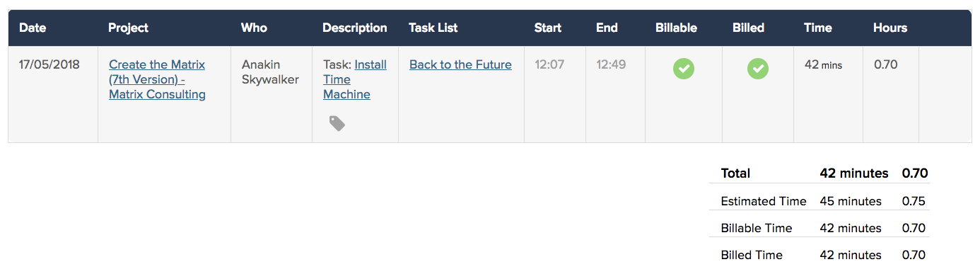980x274 pixels.
Task: Sort by the Hours column header
Action: click(890, 28)
